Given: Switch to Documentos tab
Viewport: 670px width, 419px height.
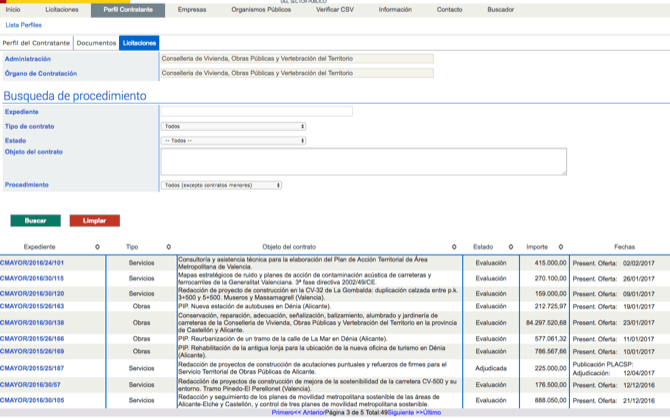Looking at the screenshot, I should pos(97,43).
